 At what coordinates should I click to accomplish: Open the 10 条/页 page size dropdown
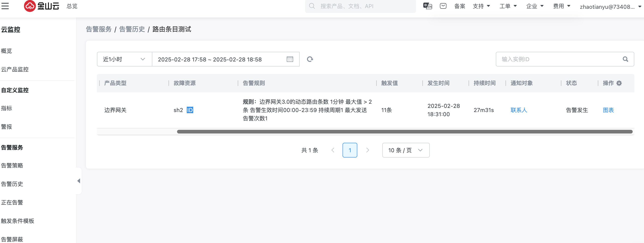coord(406,150)
